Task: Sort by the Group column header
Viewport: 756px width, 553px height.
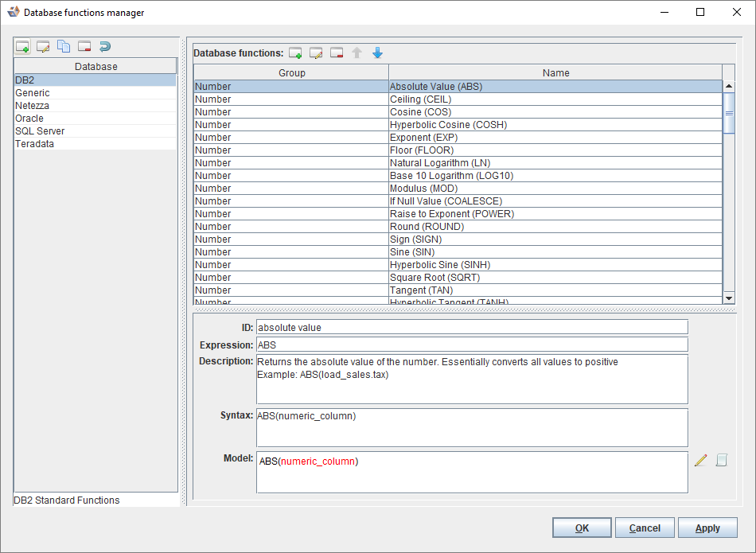Action: click(x=291, y=73)
